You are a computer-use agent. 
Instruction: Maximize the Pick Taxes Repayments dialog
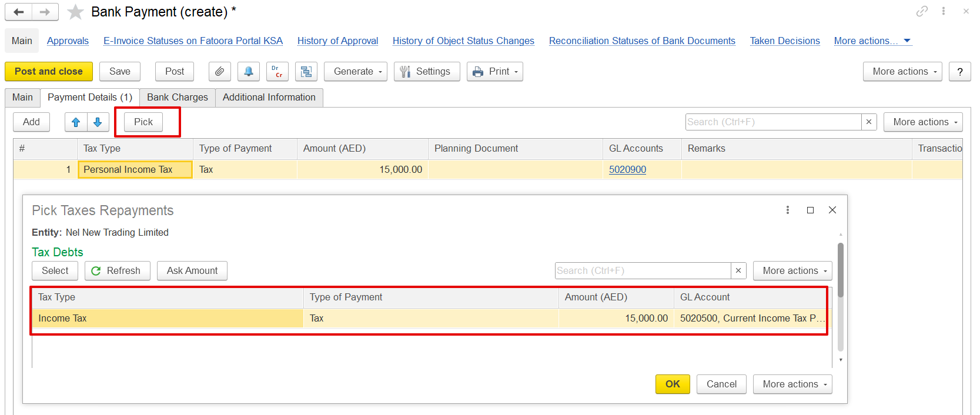[810, 210]
